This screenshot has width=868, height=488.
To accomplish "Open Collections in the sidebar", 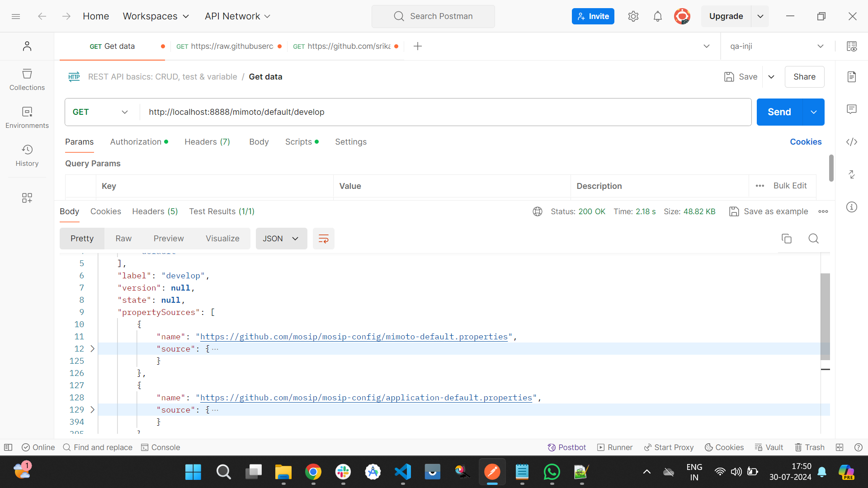I will tap(27, 80).
